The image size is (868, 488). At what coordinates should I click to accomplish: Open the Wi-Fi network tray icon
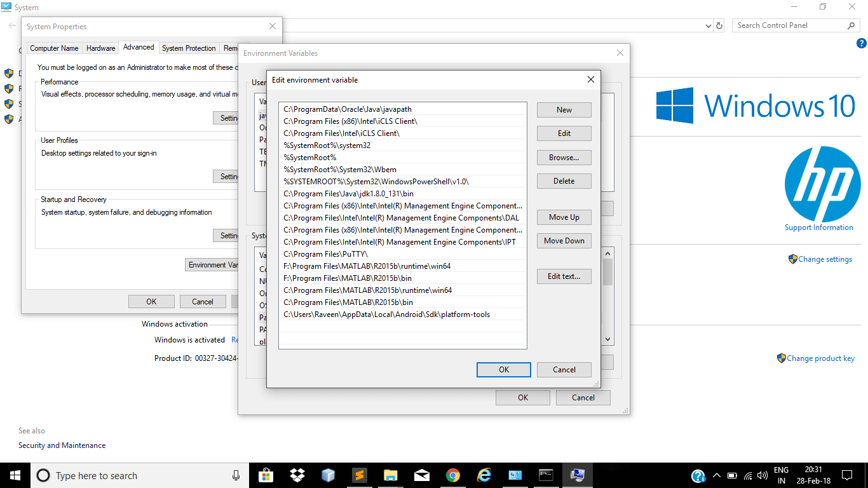pyautogui.click(x=748, y=476)
